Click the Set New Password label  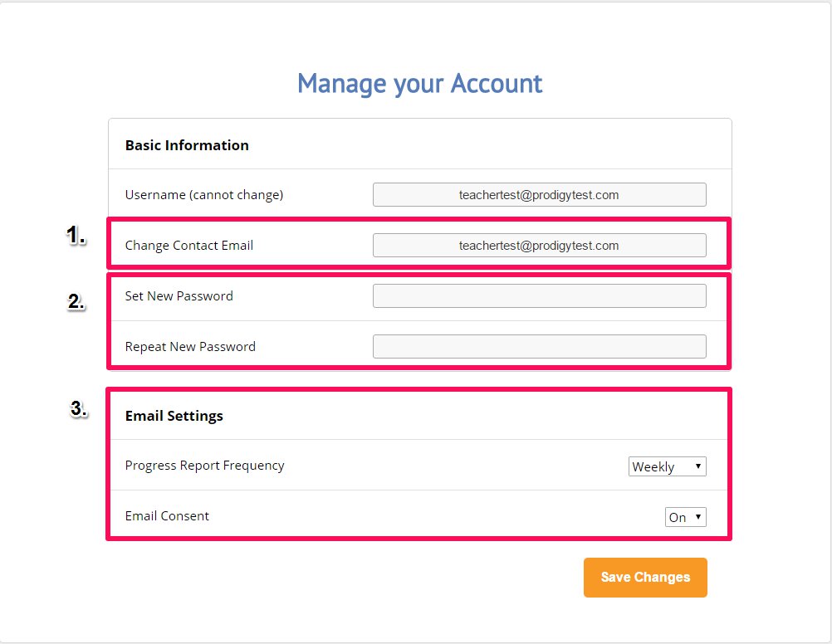(179, 296)
